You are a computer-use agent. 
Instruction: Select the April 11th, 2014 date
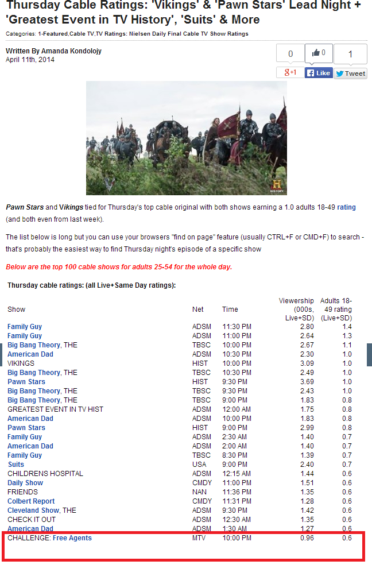coord(30,60)
